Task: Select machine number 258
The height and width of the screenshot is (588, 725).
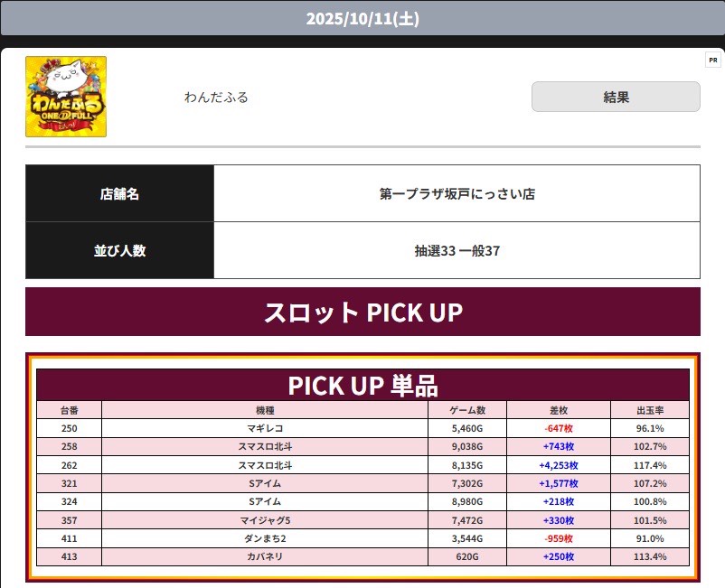Action: [x=69, y=446]
